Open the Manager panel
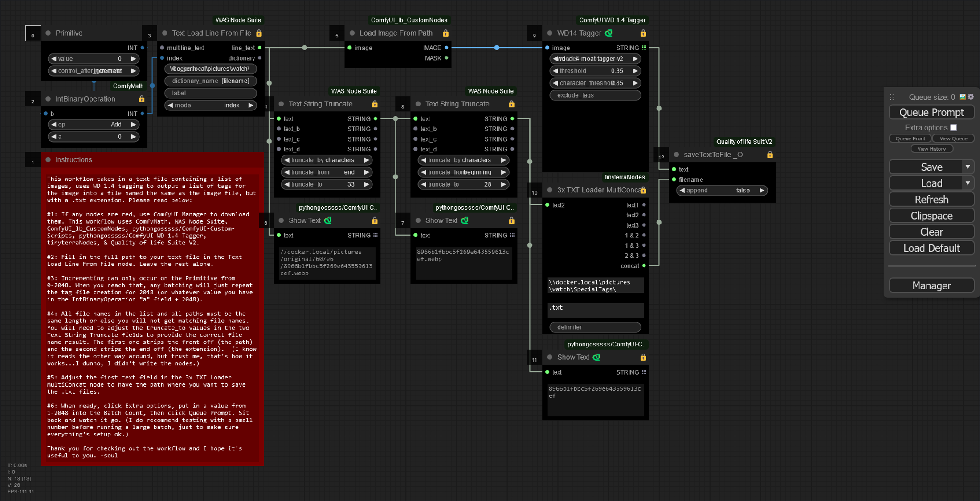980x501 pixels. (x=930, y=285)
